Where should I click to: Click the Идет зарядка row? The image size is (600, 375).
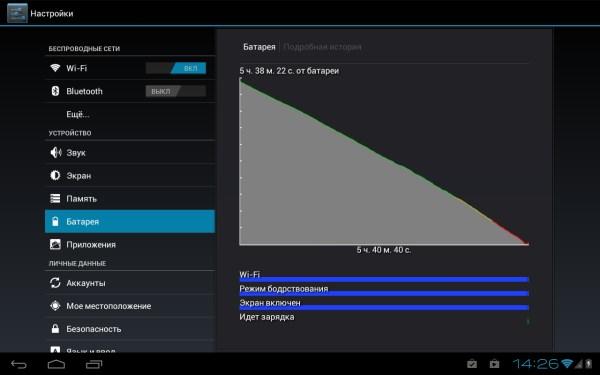coord(384,318)
